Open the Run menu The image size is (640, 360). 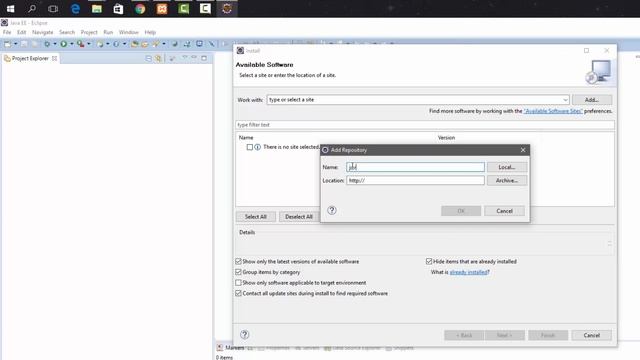tap(108, 32)
